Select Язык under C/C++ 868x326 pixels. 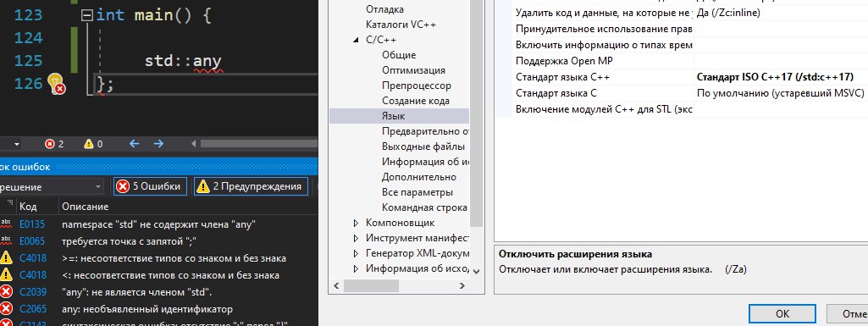pos(393,116)
